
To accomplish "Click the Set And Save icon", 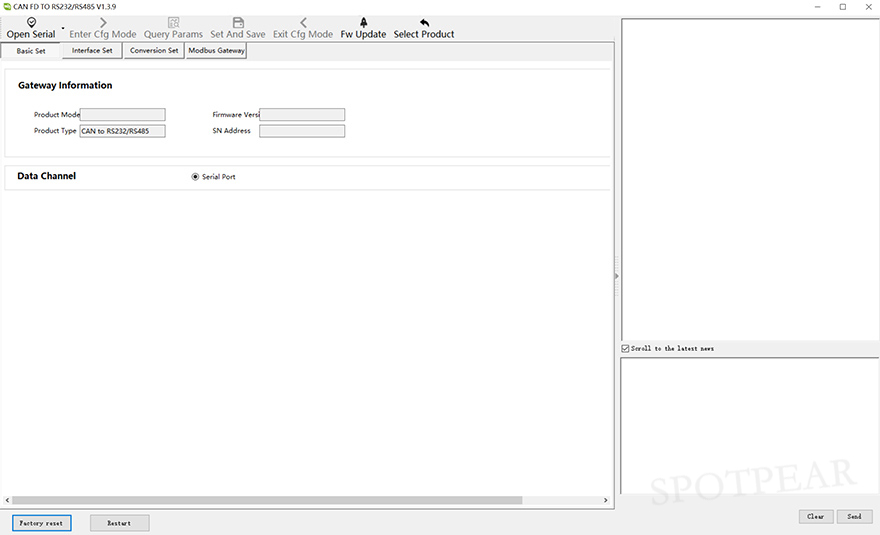I will pyautogui.click(x=238, y=23).
